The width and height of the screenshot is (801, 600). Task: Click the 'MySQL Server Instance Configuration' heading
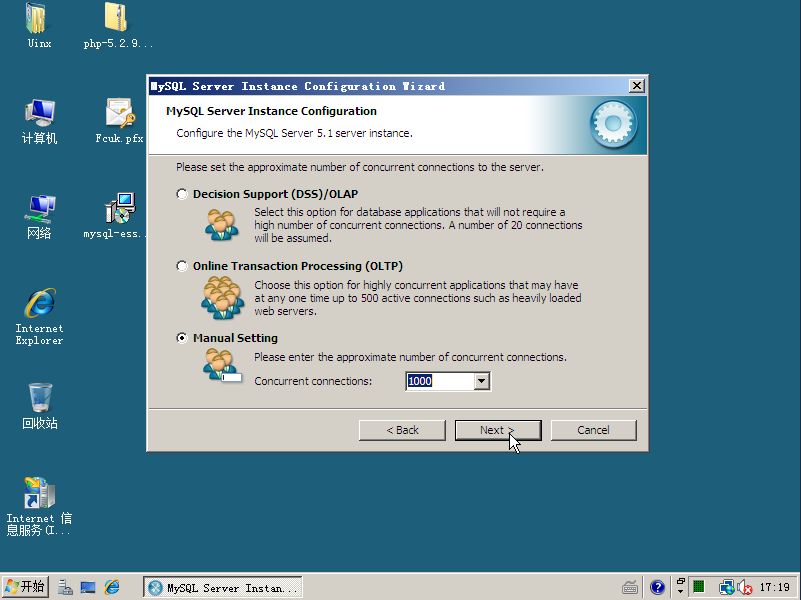click(x=271, y=111)
